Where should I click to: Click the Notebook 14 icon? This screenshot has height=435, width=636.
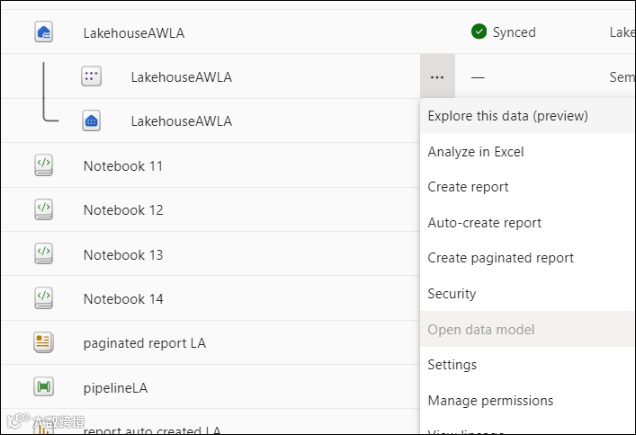[x=43, y=298]
